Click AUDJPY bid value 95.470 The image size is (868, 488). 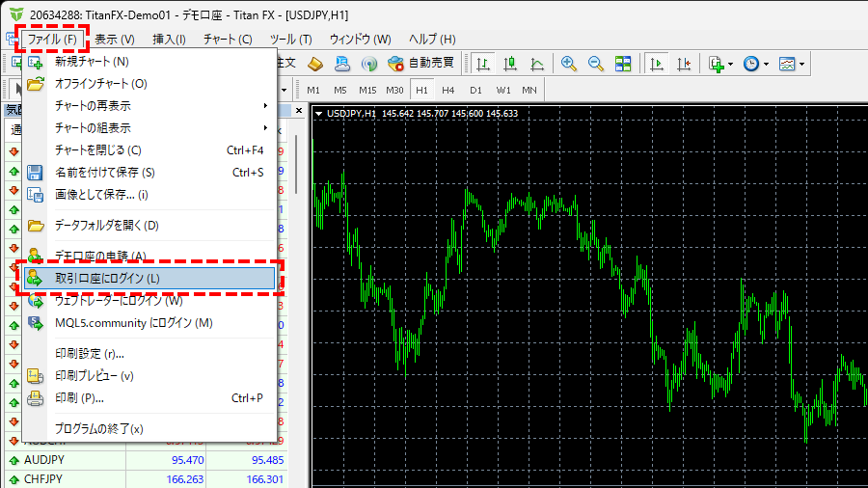point(188,460)
